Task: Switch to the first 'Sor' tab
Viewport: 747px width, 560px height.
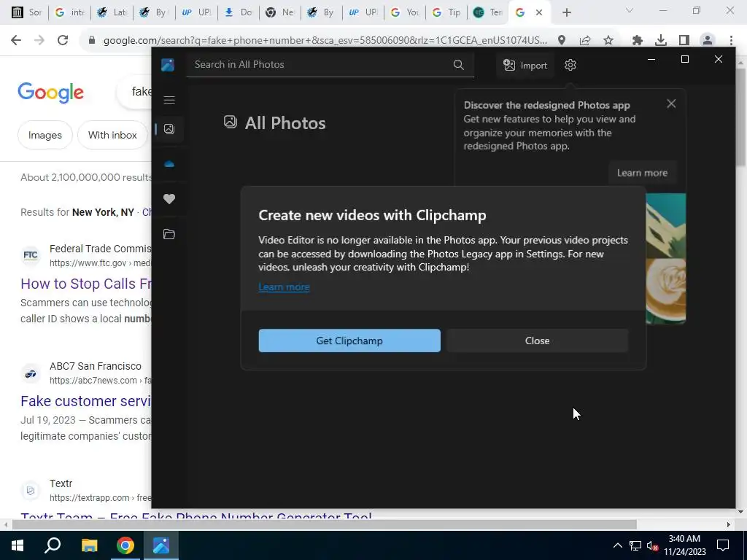Action: pyautogui.click(x=26, y=12)
